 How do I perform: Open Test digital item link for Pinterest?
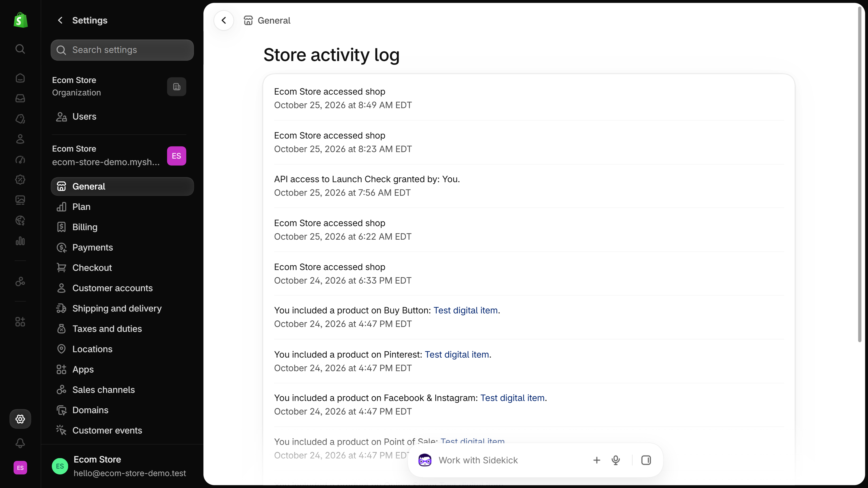(457, 355)
